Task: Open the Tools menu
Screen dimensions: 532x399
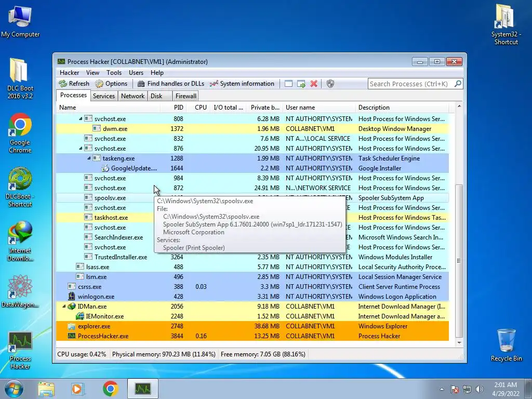Action: (x=114, y=73)
